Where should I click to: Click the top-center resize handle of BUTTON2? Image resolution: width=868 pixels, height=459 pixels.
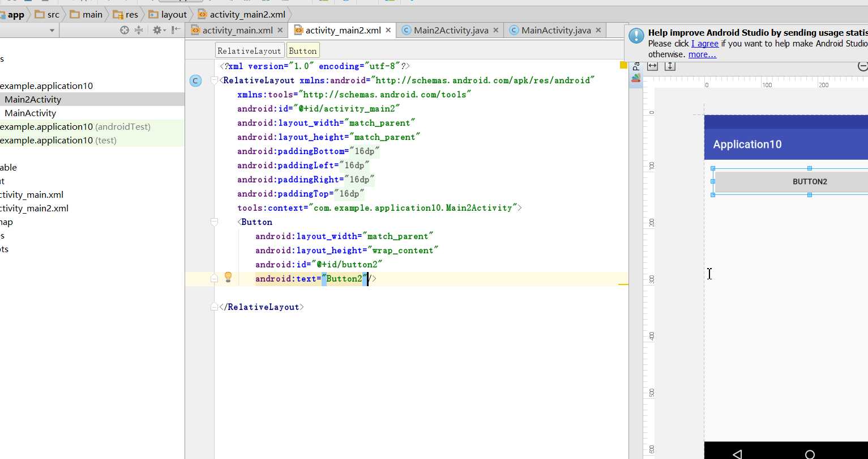(x=810, y=168)
